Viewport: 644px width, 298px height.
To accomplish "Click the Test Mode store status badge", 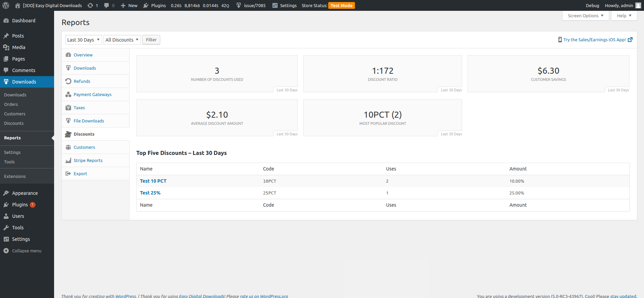I will [x=341, y=6].
